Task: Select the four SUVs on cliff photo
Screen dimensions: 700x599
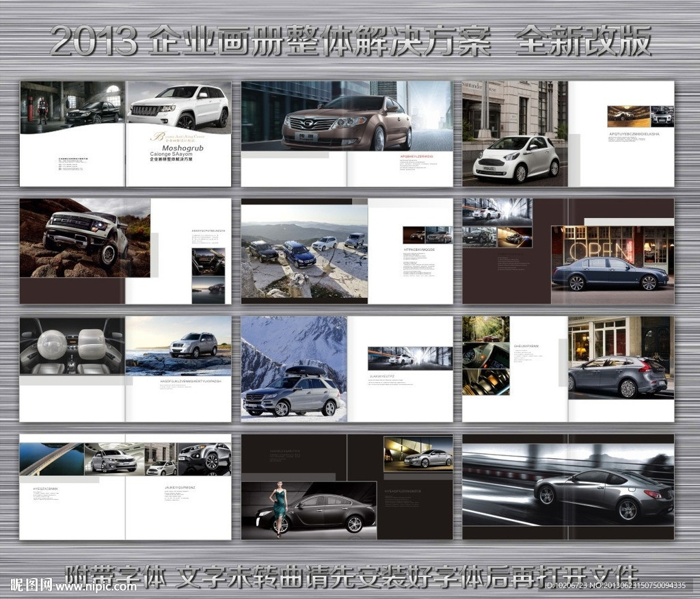Action: [x=304, y=252]
